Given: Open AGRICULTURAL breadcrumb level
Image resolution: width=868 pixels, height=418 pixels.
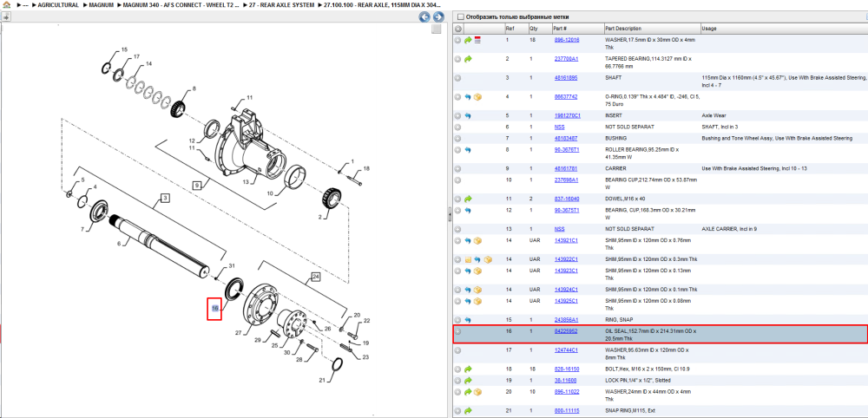Looking at the screenshot, I should (58, 5).
